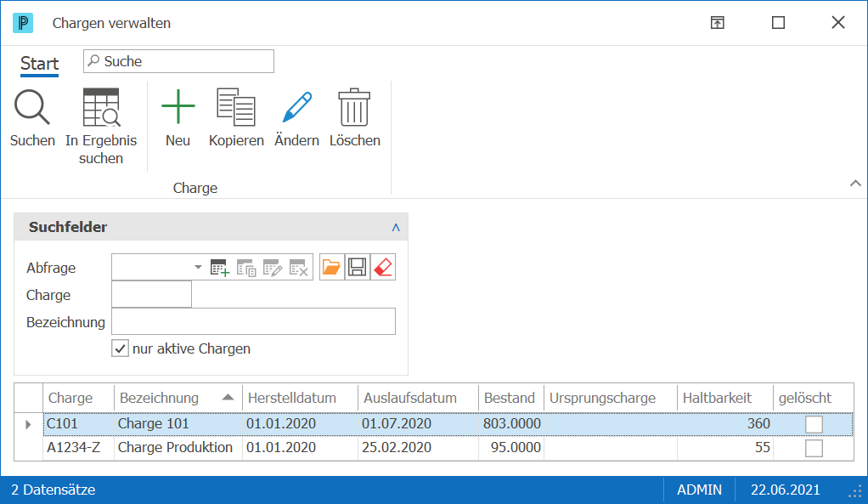Click the Auslaufsdatum column header
The height and width of the screenshot is (504, 868).
pos(418,398)
